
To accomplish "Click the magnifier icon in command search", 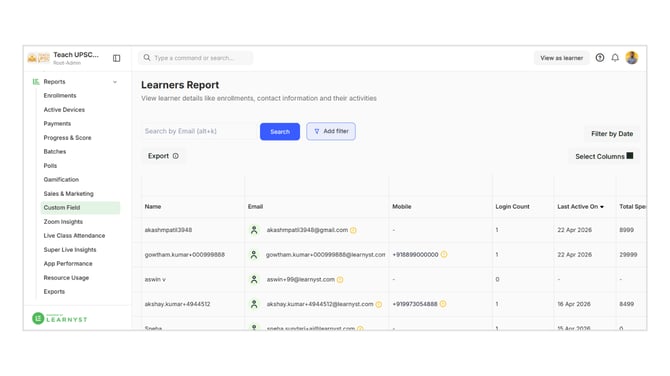I will tap(147, 58).
